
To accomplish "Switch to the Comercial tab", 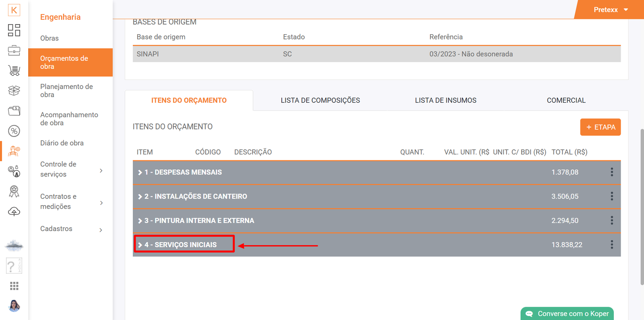I will pos(566,100).
